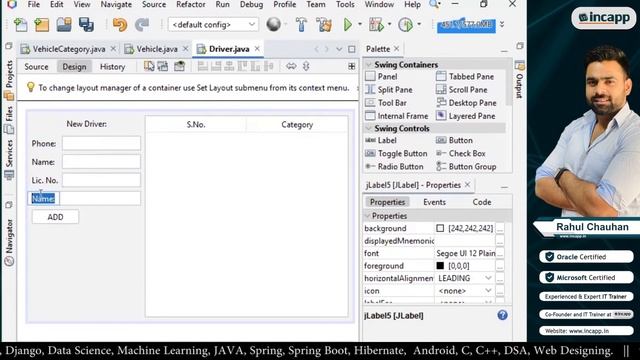This screenshot has height=360, width=640.
Task: Click the Lic. No. text field
Action: click(x=101, y=180)
